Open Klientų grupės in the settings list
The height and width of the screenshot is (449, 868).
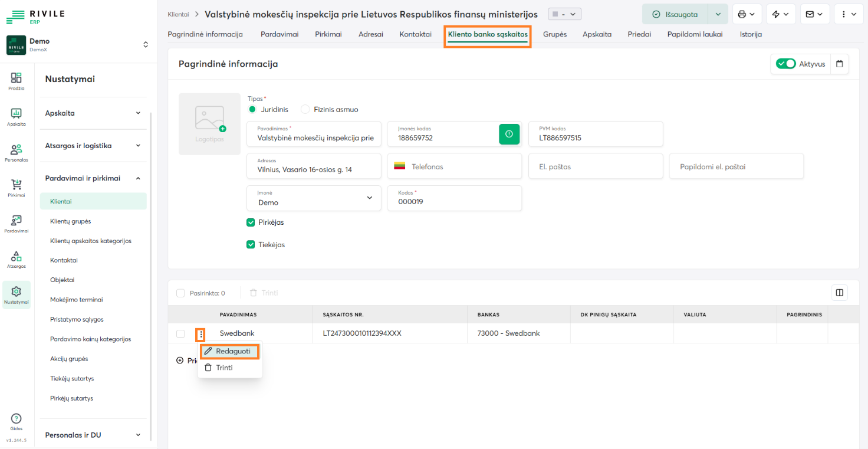coord(71,221)
